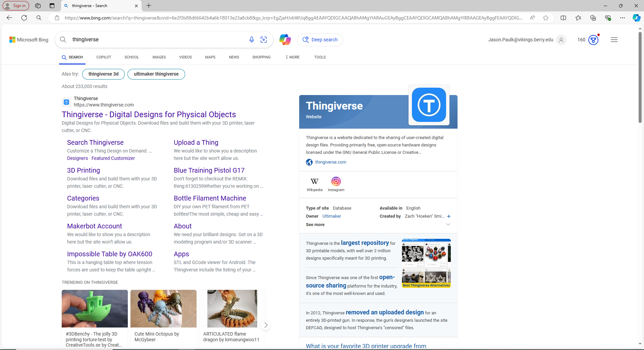Expand See more details chevron
This screenshot has width=644, height=350.
pos(448,224)
